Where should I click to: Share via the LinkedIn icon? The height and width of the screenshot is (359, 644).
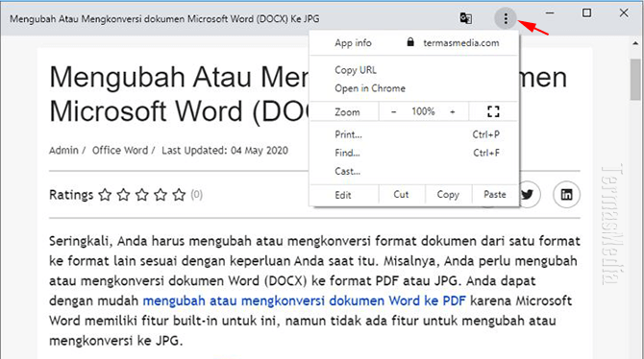566,195
